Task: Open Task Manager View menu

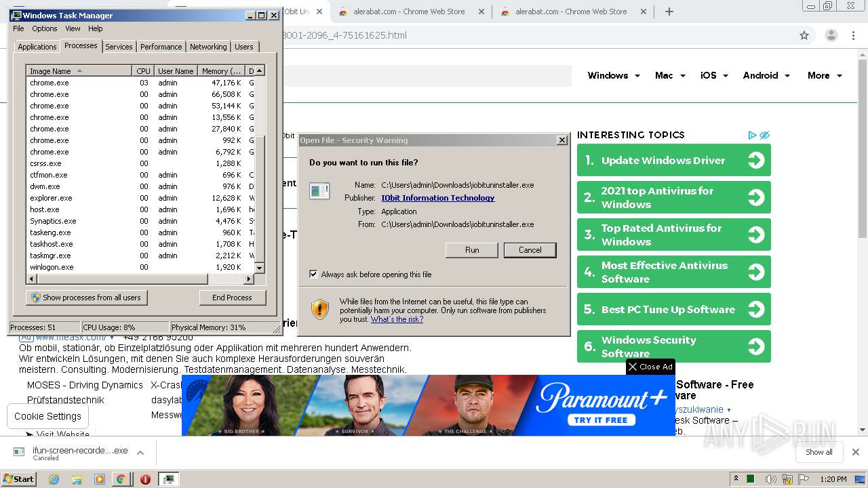Action: [x=73, y=28]
